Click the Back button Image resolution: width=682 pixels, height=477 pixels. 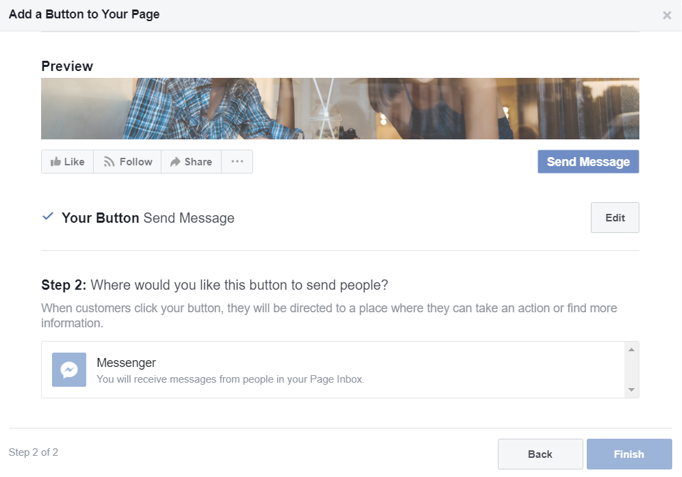[x=540, y=454]
